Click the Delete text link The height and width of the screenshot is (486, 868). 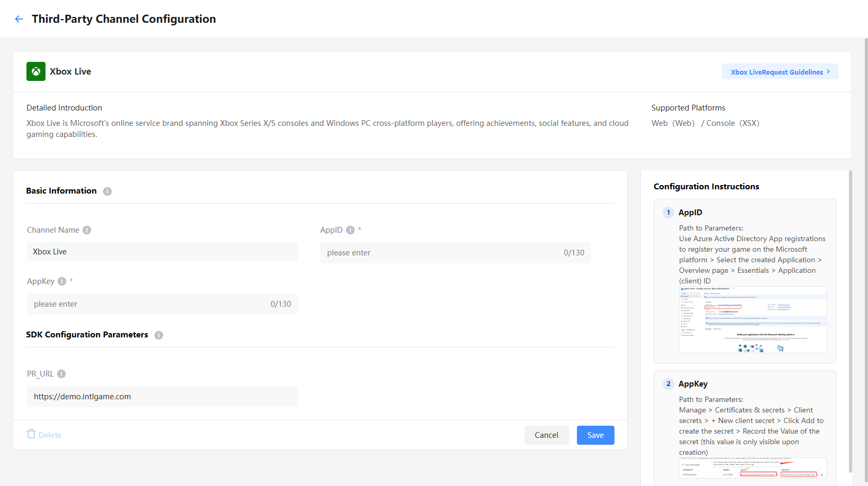(50, 435)
